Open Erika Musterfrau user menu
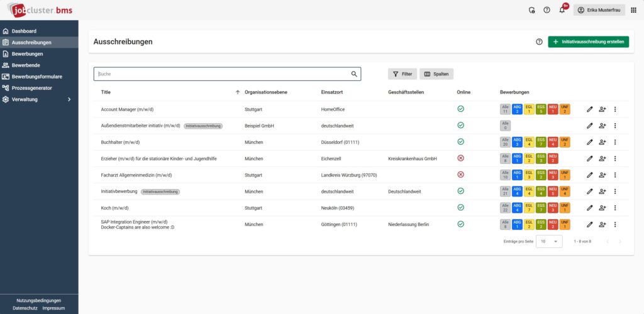The image size is (644, 314). (599, 10)
